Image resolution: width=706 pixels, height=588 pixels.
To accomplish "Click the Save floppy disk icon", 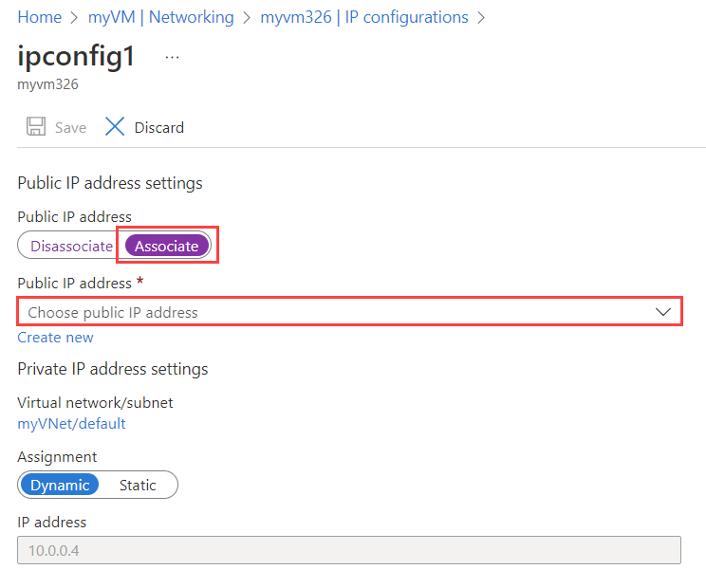I will 36,127.
